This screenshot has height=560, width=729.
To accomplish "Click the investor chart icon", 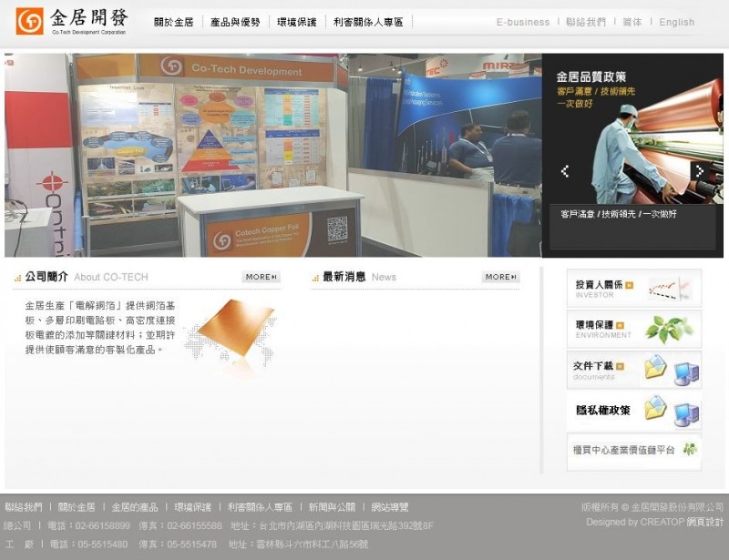I will 669,289.
